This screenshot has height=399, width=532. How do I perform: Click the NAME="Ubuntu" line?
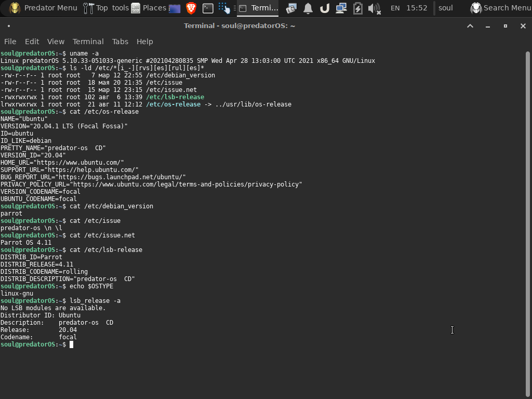point(24,119)
